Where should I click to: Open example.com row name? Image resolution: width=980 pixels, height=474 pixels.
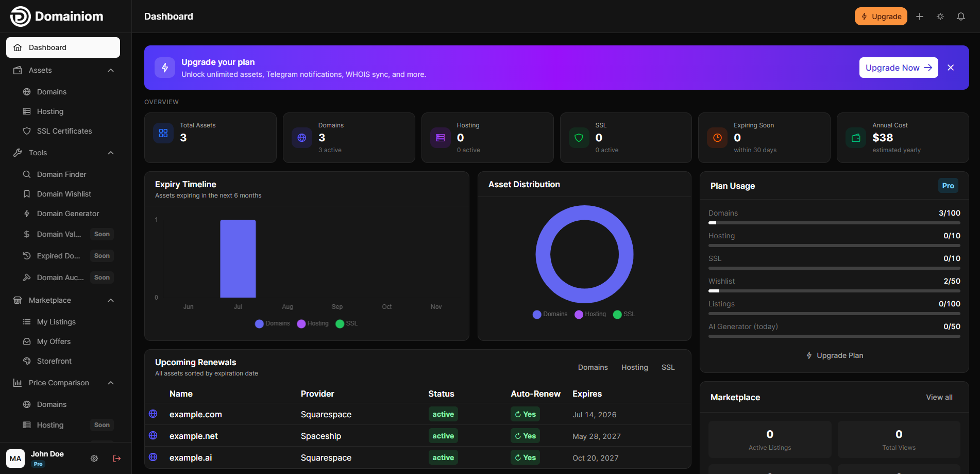(196, 414)
